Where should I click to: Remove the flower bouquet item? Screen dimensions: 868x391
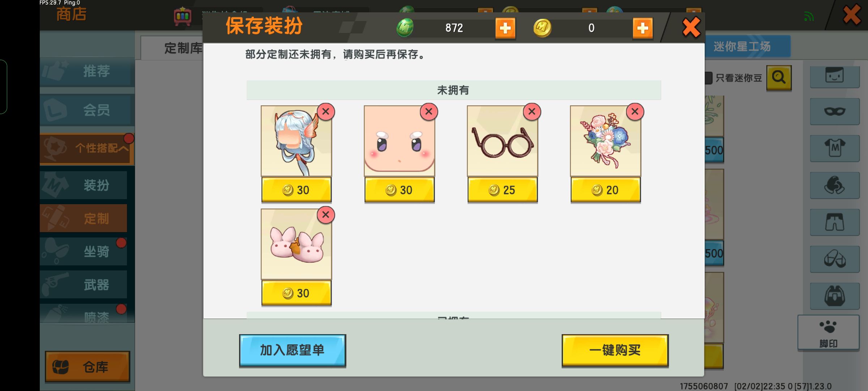pos(635,112)
